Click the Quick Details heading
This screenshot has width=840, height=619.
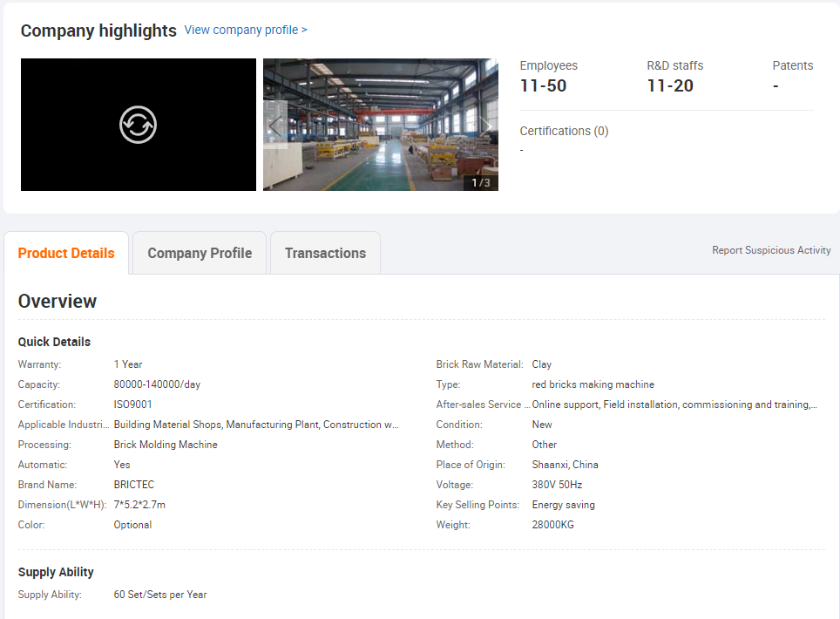pyautogui.click(x=54, y=342)
